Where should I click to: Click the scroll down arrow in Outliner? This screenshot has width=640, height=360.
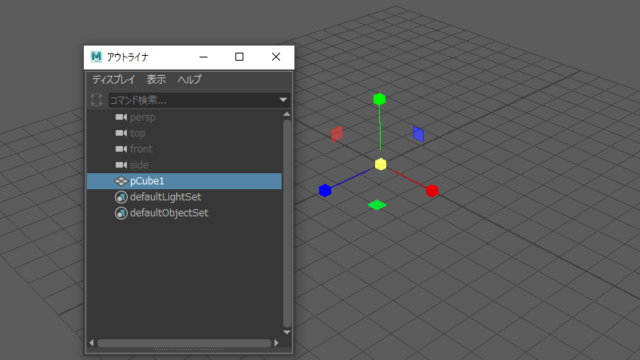[287, 332]
